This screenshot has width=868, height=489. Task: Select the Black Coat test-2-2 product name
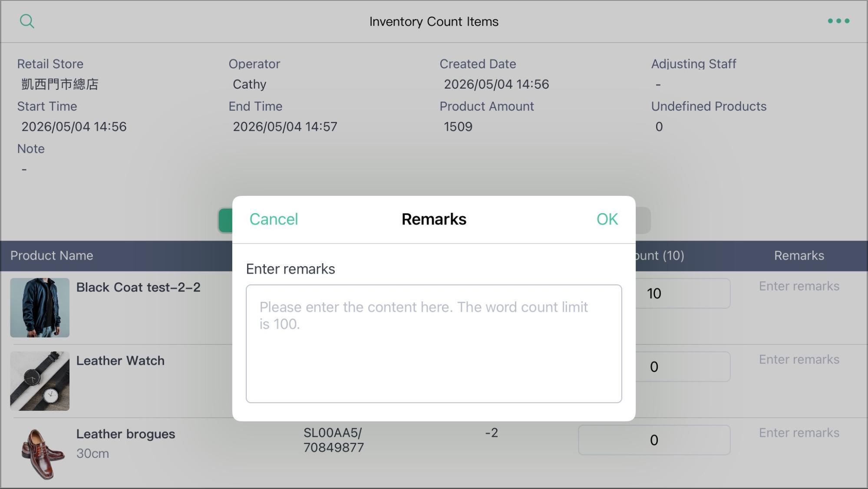pos(138,287)
